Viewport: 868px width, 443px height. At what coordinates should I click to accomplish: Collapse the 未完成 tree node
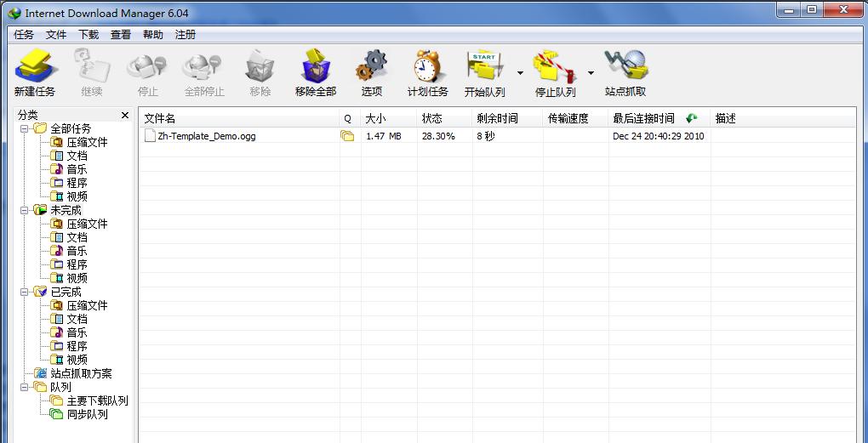[25, 210]
